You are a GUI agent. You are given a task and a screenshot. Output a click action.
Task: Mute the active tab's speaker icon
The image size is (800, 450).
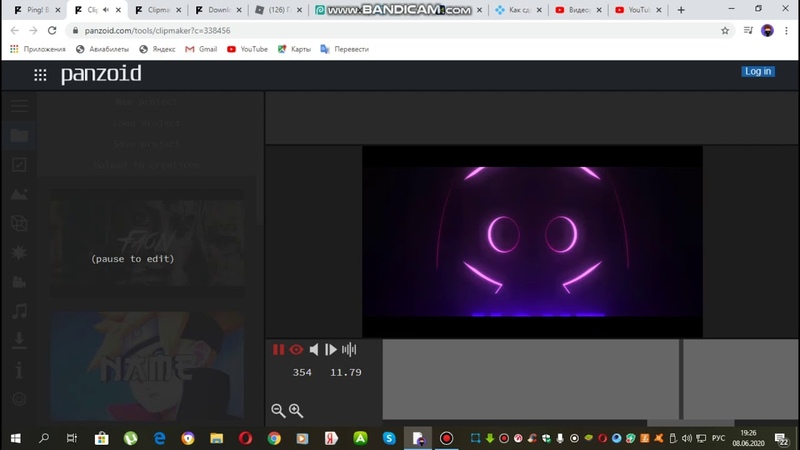pos(106,10)
